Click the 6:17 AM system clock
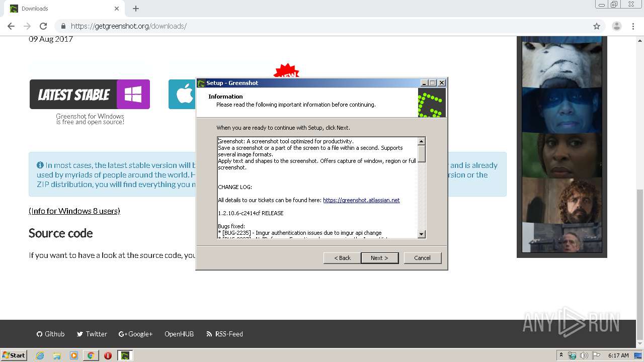The width and height of the screenshot is (644, 362). 618,355
